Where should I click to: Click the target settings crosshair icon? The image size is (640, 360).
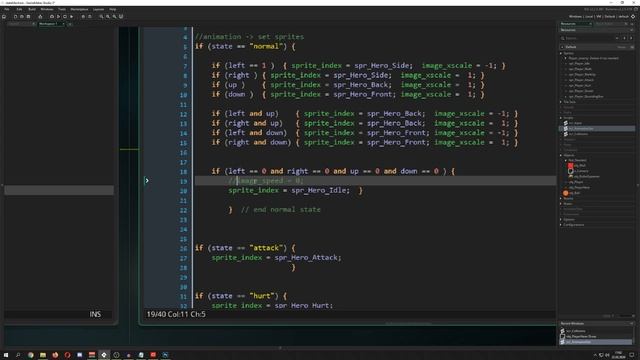[633, 17]
